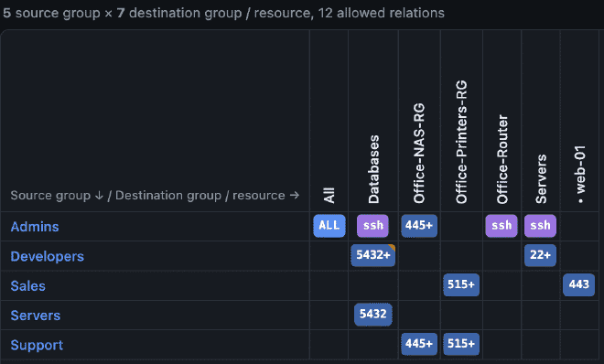Click the ALL badge in Admins row
The height and width of the screenshot is (364, 604).
[329, 226]
